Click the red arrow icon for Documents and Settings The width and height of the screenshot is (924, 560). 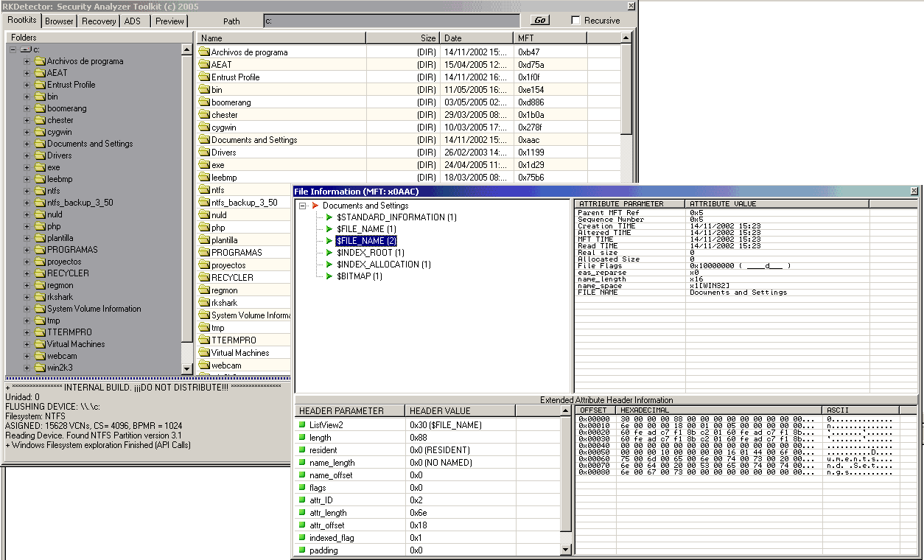tap(315, 206)
